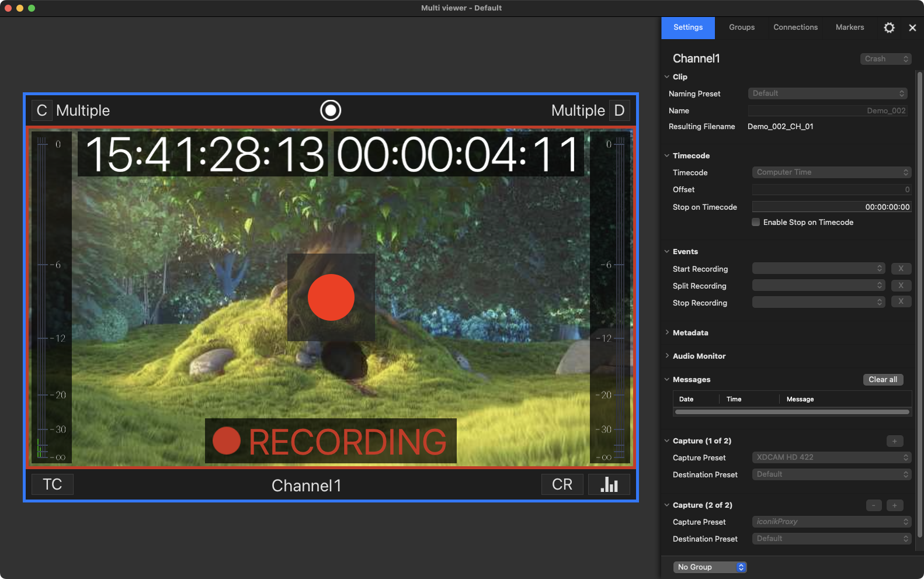Image resolution: width=924 pixels, height=579 pixels.
Task: Open Destination Preset dropdown under Capture (2 of 2)
Action: click(832, 539)
